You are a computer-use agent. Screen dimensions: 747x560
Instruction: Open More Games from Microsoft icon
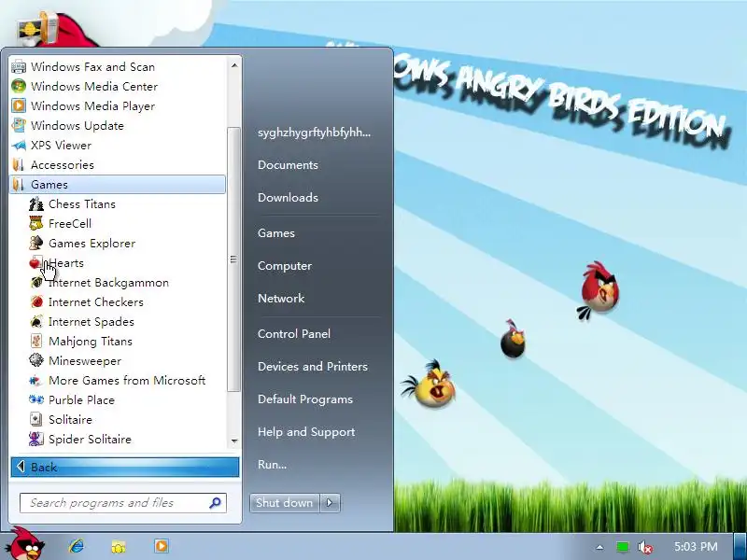pyautogui.click(x=36, y=380)
